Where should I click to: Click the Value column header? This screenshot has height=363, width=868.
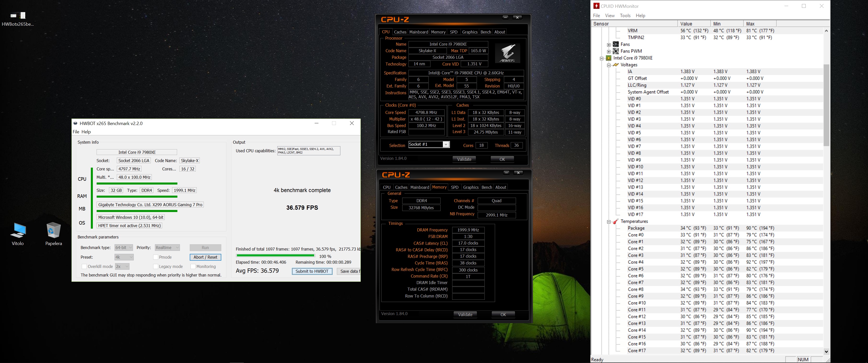point(694,24)
